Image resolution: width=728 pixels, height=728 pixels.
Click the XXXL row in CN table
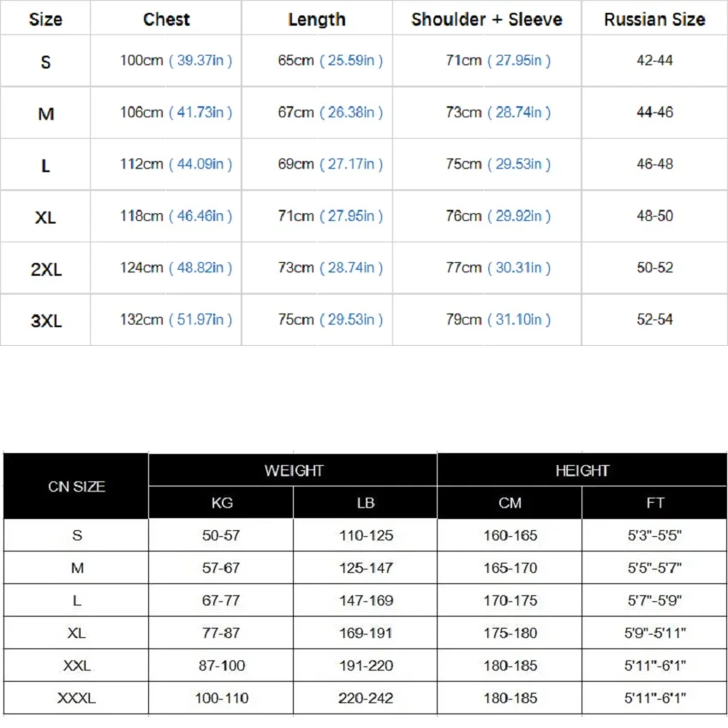click(76, 698)
